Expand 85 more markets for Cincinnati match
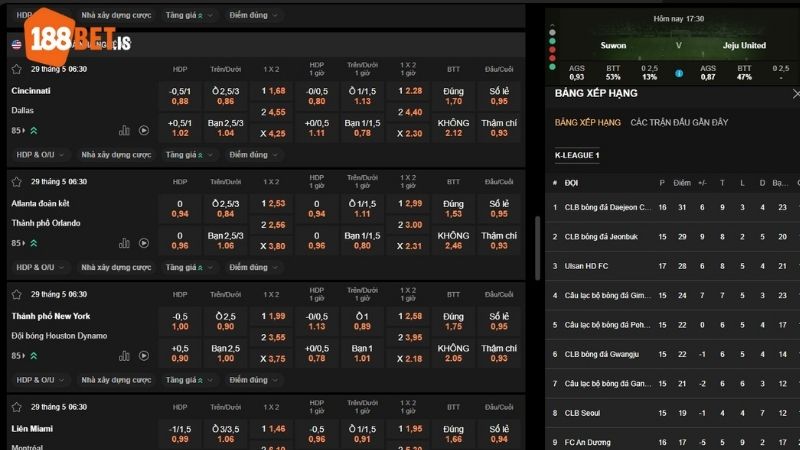Screen dimensions: 800x450 coord(24,131)
